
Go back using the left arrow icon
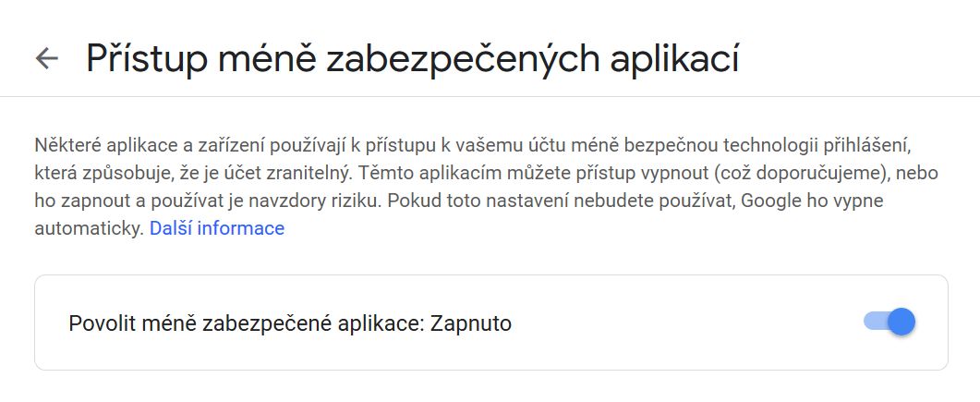pyautogui.click(x=47, y=58)
